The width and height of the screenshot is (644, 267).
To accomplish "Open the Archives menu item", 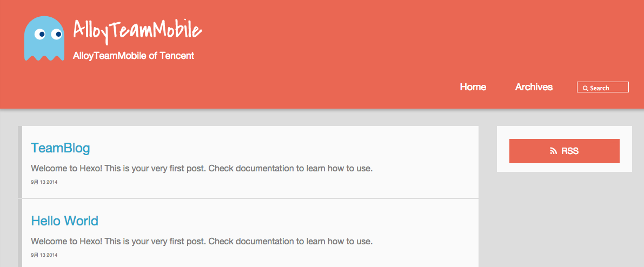I will (x=534, y=87).
